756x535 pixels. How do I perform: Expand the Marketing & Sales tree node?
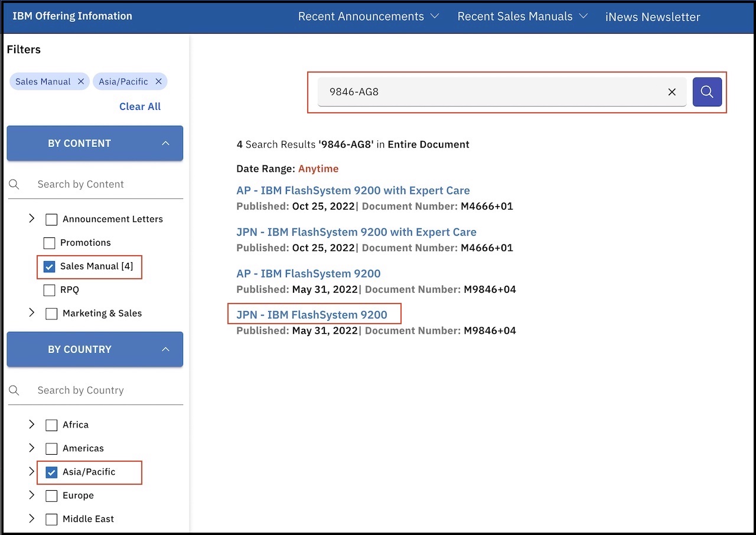32,313
